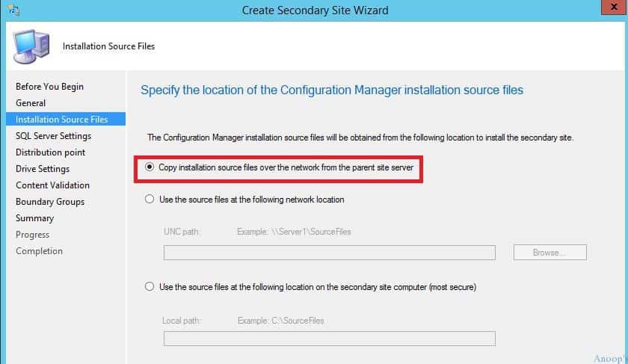Close the Create Secondary Site Wizard window
Viewport: 628px width, 364px height.
click(x=614, y=7)
